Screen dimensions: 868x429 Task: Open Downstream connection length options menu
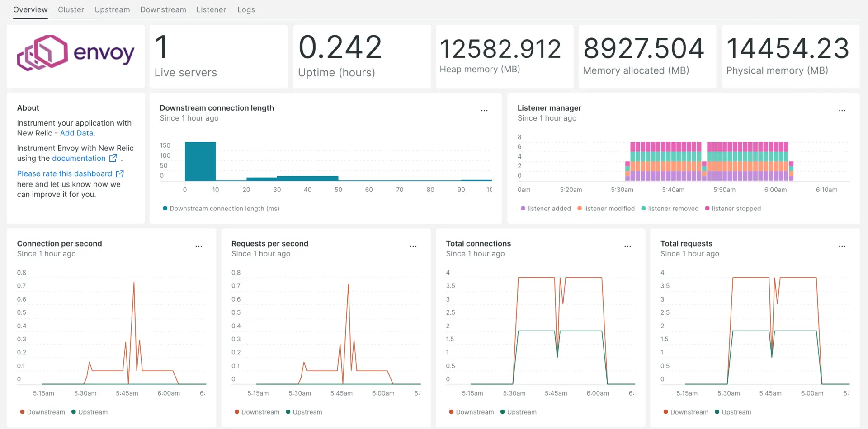point(484,111)
